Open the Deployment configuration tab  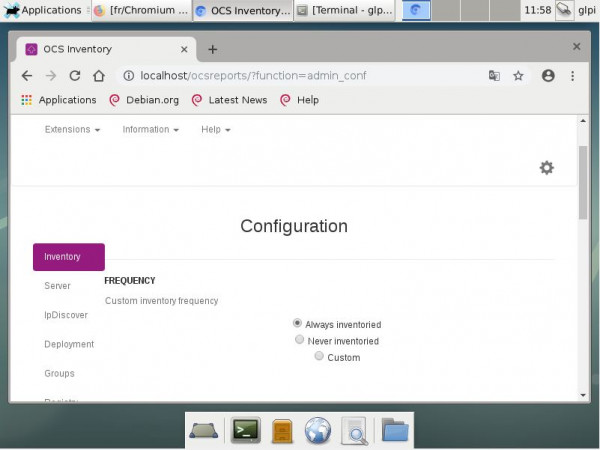pos(69,344)
